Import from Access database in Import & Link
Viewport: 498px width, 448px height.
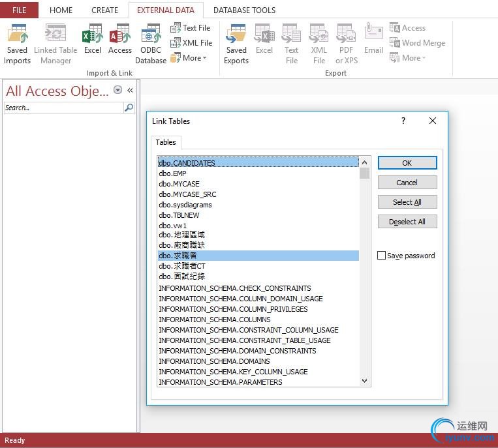point(119,38)
